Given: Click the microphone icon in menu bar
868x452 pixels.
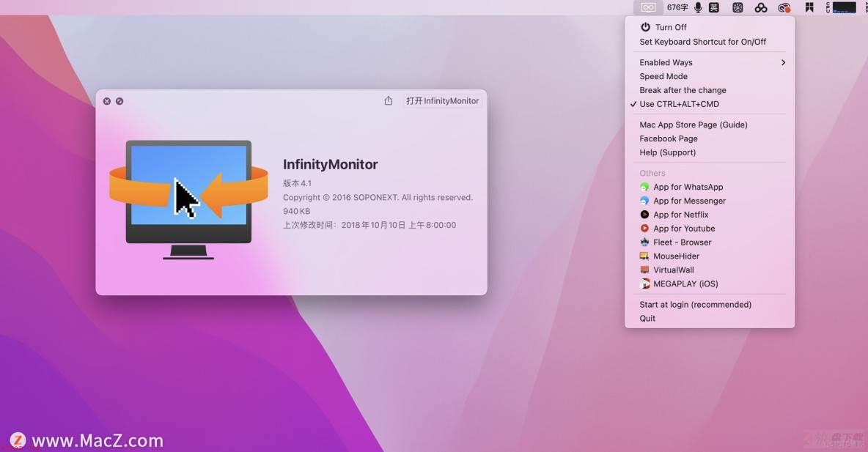Looking at the screenshot, I should 698,7.
